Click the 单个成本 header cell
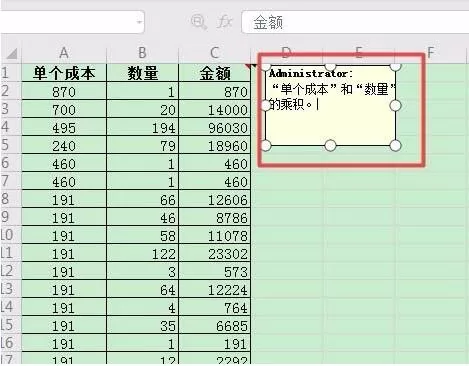 64,73
